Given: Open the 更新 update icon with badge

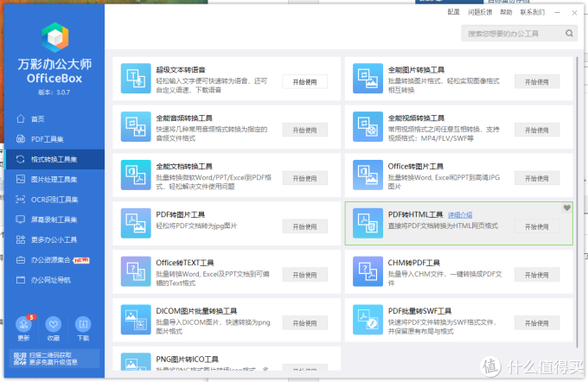Looking at the screenshot, I should click(x=23, y=324).
